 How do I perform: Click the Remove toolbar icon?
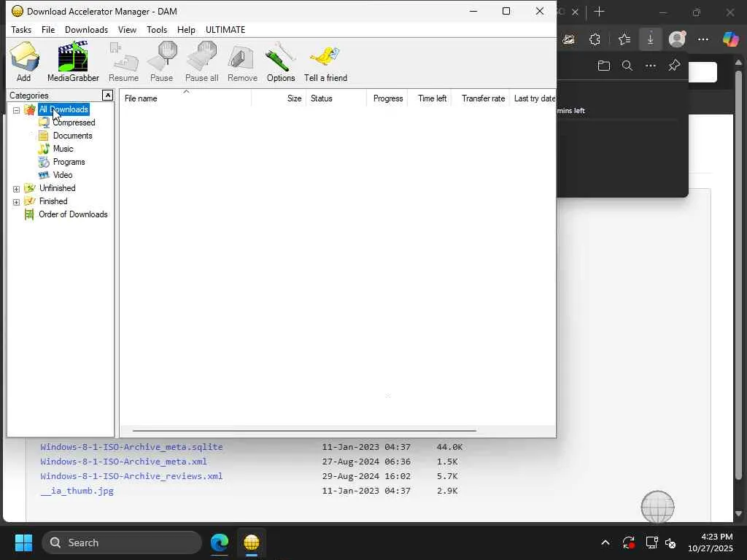242,62
